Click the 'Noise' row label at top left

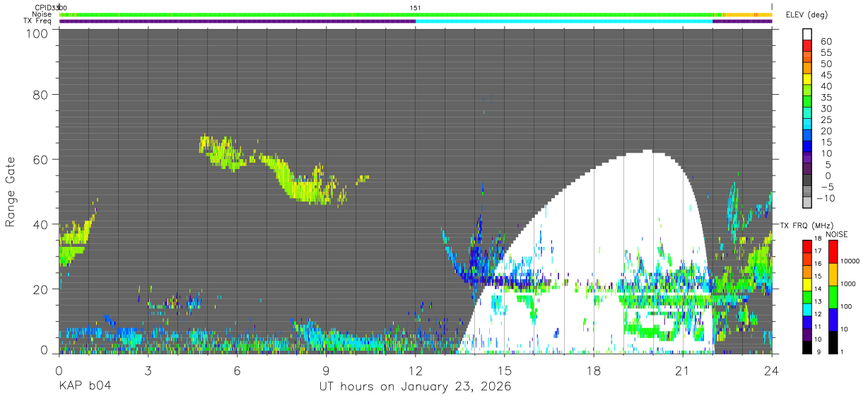tap(42, 14)
